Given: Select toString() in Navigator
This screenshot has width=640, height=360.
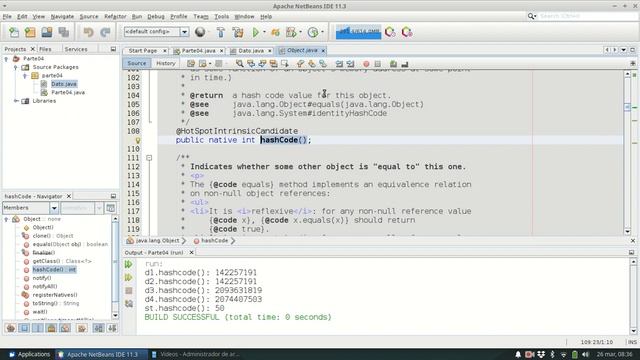Looking at the screenshot, I should tap(56, 304).
